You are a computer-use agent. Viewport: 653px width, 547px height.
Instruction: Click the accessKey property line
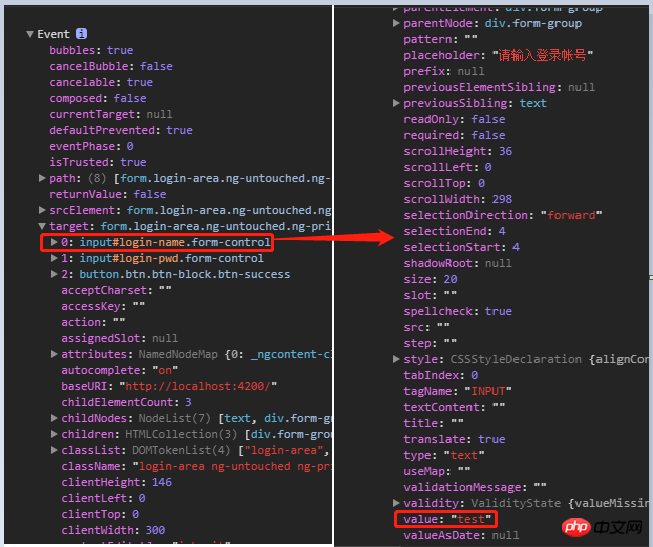coord(103,306)
